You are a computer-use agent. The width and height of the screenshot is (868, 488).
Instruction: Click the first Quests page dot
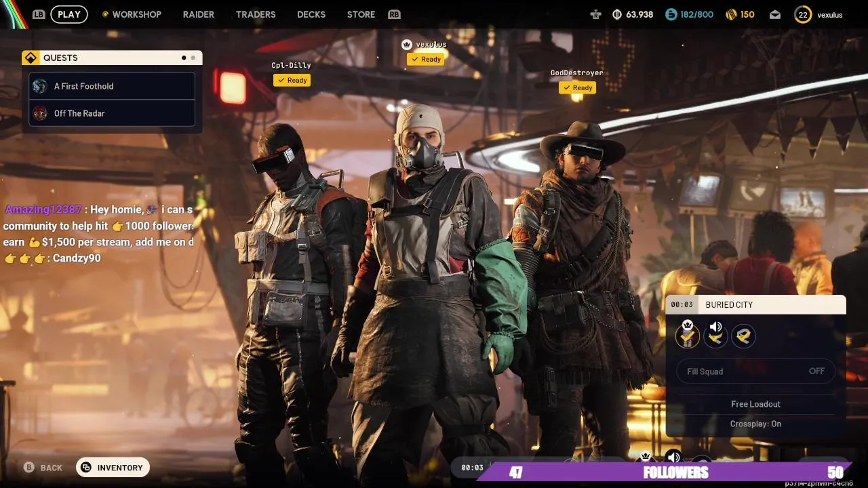pos(184,58)
